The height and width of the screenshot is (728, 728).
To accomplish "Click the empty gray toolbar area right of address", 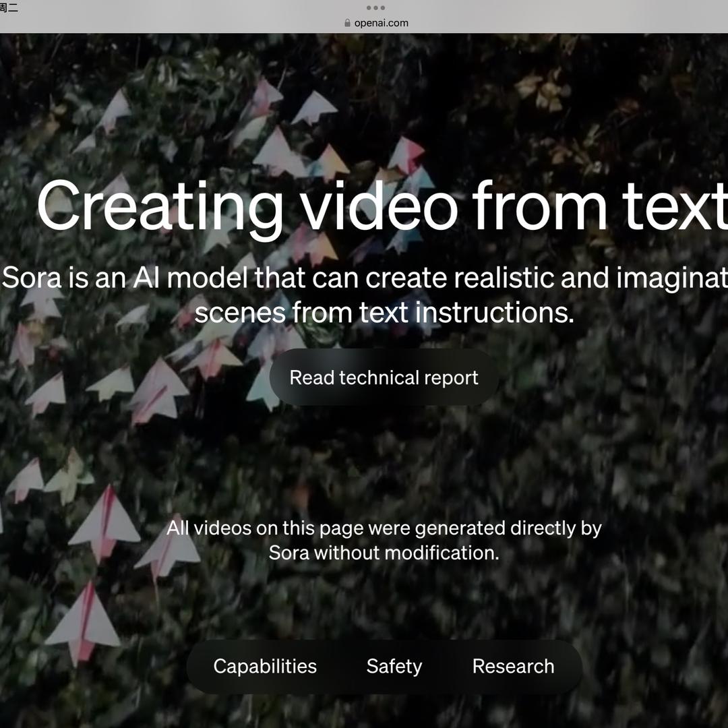I will 573,20.
